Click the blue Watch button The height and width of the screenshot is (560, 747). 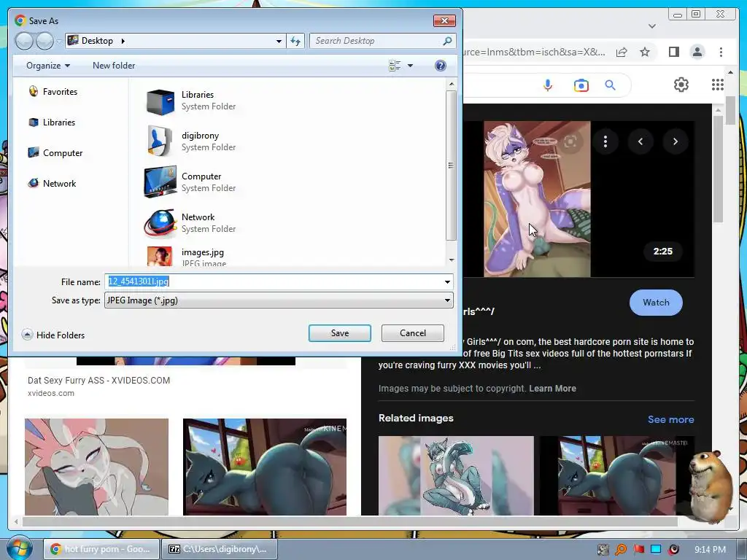(x=656, y=303)
